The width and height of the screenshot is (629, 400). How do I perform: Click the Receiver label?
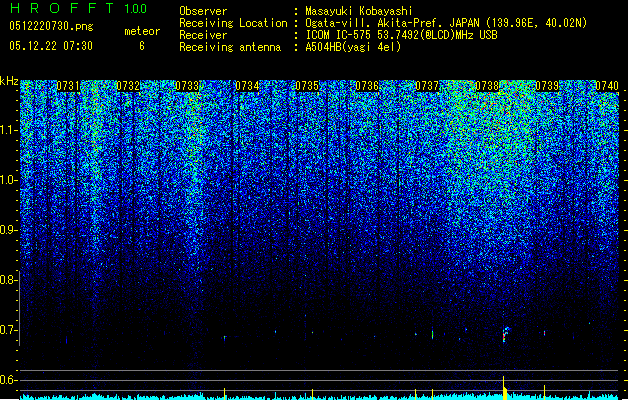click(203, 35)
